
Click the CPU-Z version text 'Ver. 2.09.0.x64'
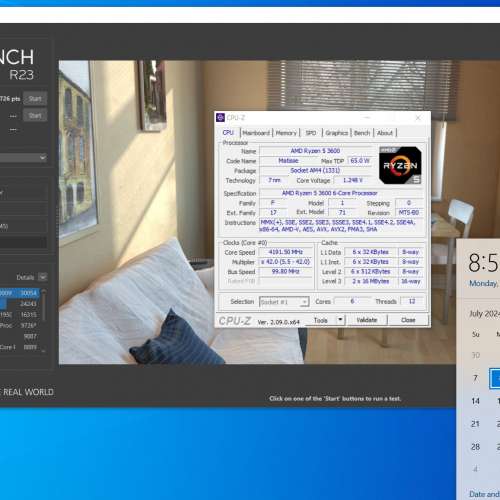pos(279,322)
